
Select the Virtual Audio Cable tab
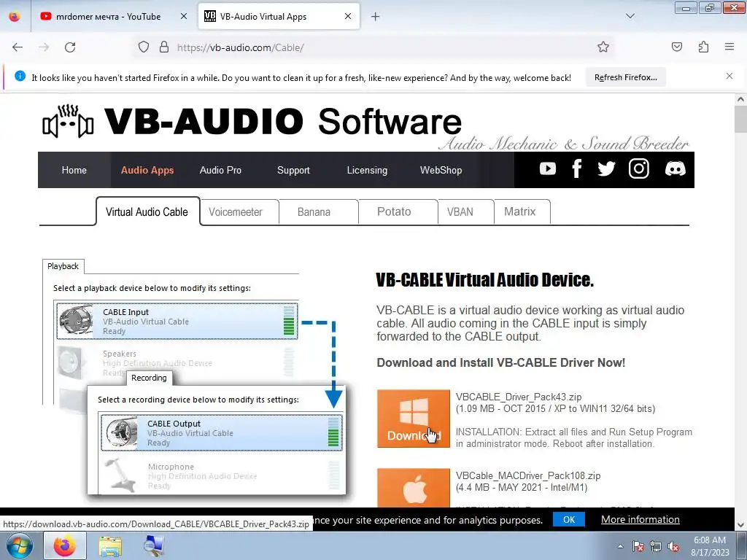pos(147,211)
